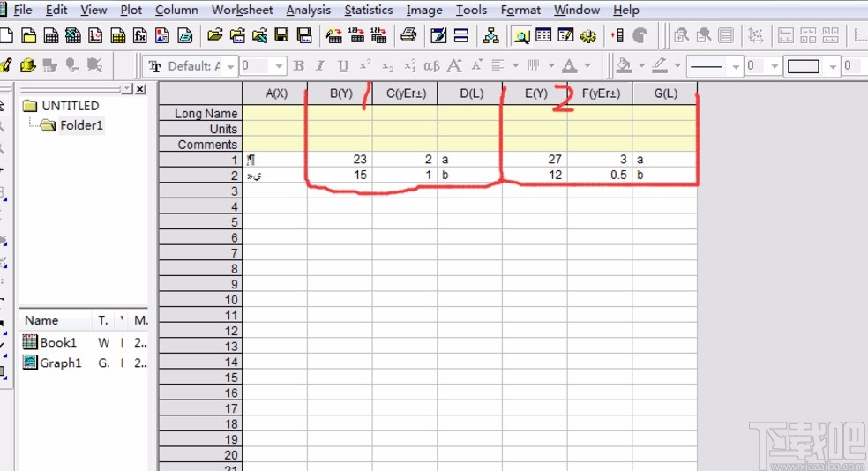
Task: Click the Add New Columns icon
Action: pyautogui.click(x=617, y=36)
